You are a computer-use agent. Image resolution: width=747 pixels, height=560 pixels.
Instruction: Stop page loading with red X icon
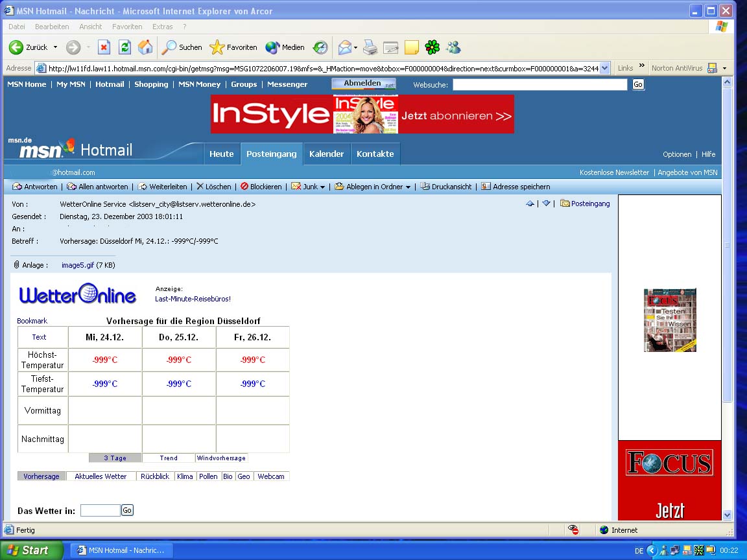point(104,47)
